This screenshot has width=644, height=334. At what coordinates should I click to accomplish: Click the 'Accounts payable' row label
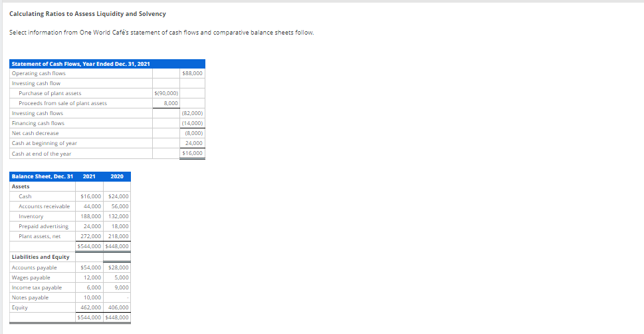35,267
